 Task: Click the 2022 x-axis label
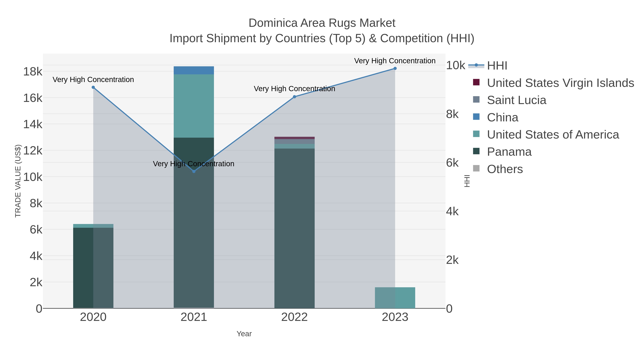tap(294, 317)
